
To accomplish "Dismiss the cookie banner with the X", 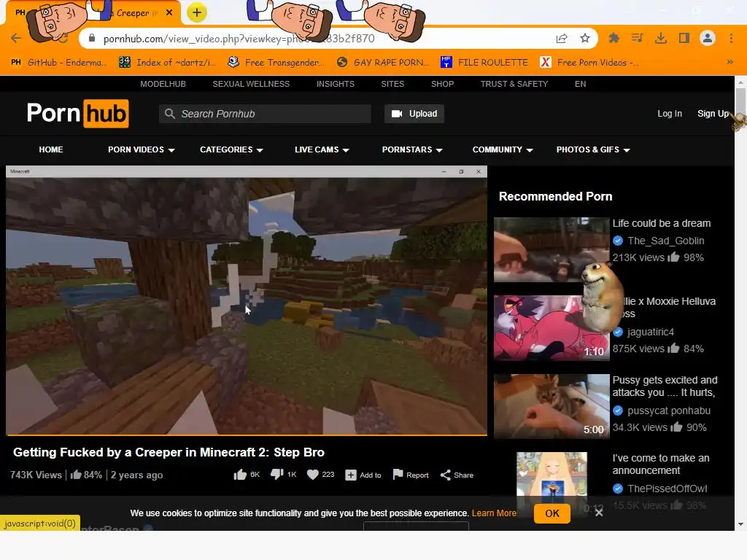I will (600, 513).
